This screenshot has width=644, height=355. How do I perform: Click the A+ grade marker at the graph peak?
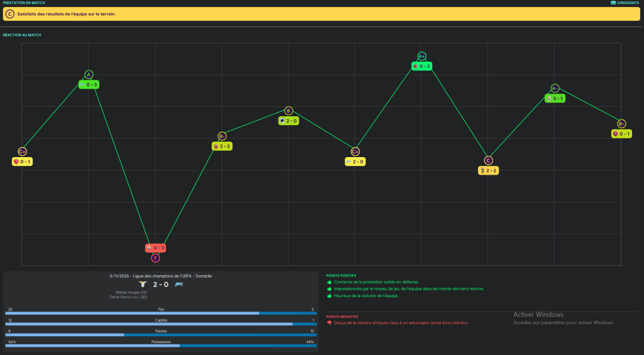421,56
